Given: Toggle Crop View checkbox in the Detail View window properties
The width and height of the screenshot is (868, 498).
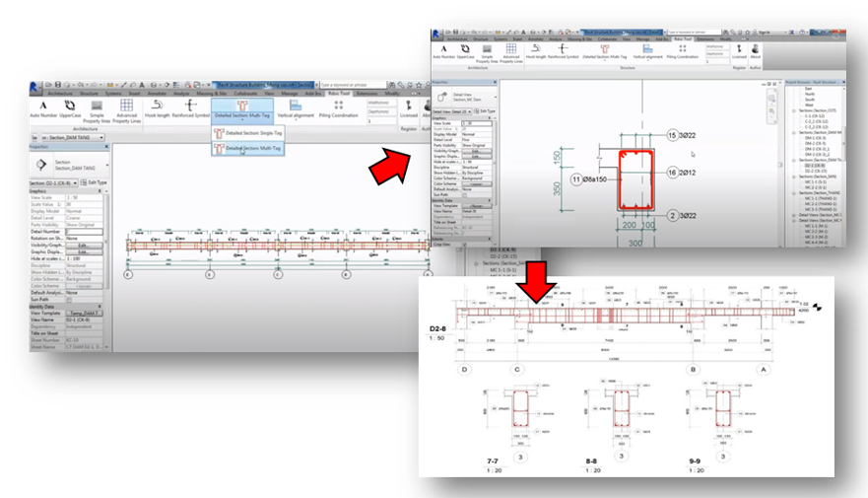Looking at the screenshot, I should coord(464,245).
